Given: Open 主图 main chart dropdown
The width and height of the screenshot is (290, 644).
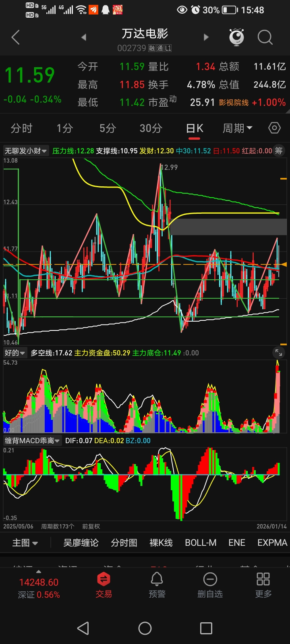Looking at the screenshot, I should 25,543.
